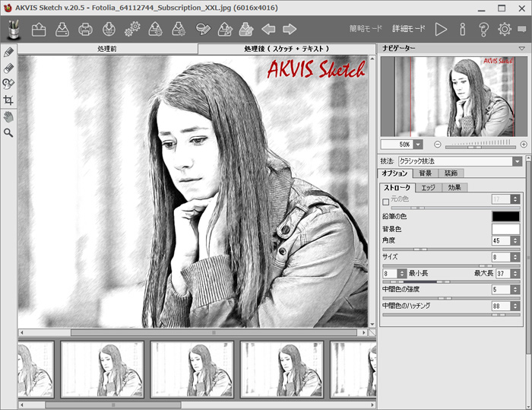Open an image file from the toolbar

39,30
